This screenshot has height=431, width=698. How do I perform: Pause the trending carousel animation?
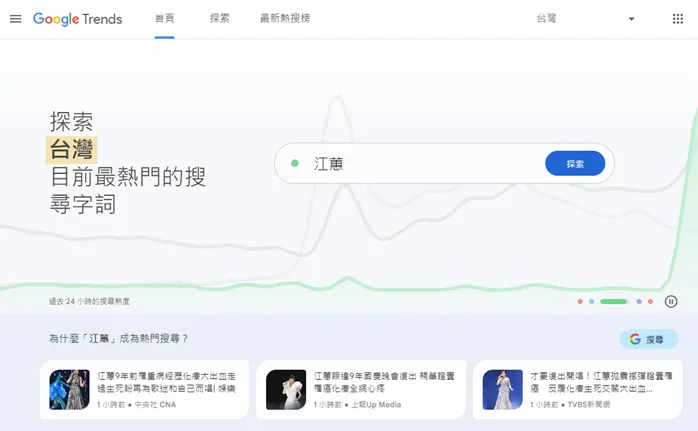tap(671, 301)
